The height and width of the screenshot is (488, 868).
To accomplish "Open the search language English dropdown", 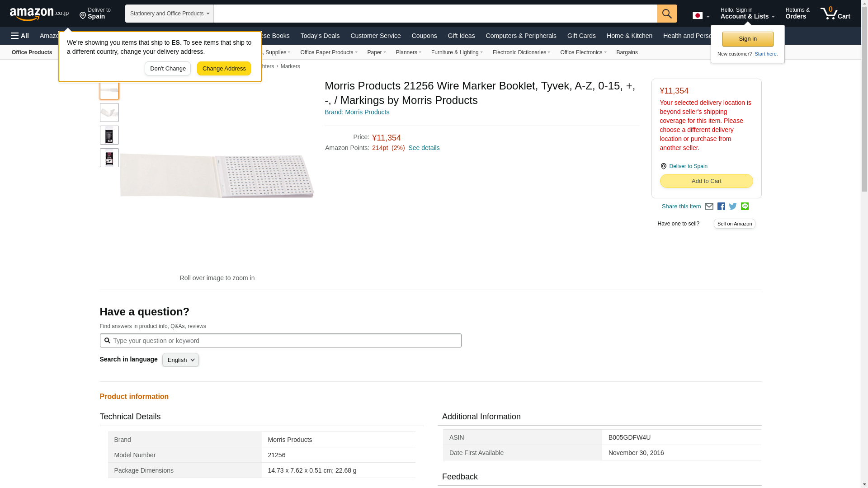I will 180,360.
